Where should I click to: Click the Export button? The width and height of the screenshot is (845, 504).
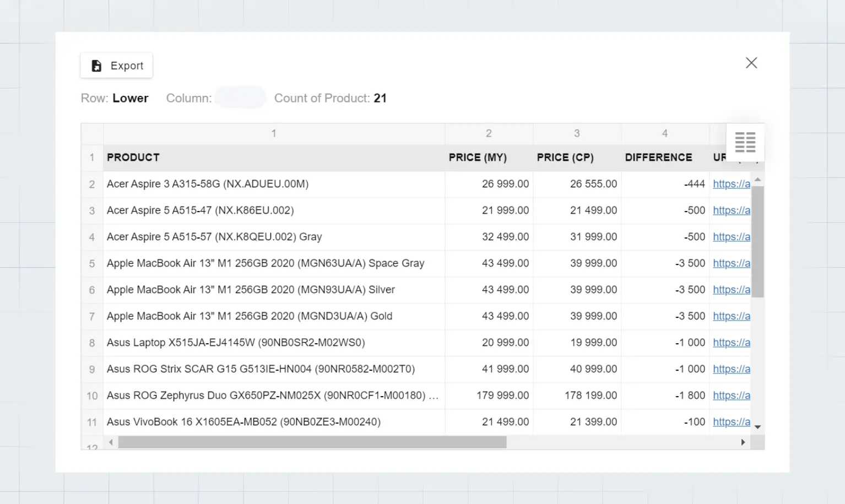[x=117, y=66]
